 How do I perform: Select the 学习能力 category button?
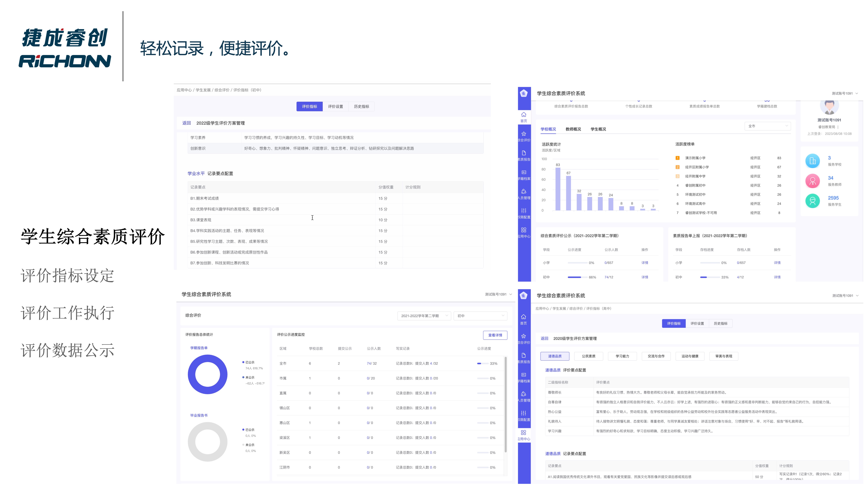[622, 356]
